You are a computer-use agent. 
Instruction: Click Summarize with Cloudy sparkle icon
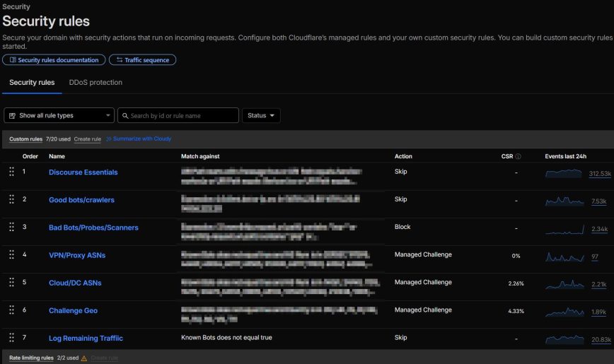point(109,139)
